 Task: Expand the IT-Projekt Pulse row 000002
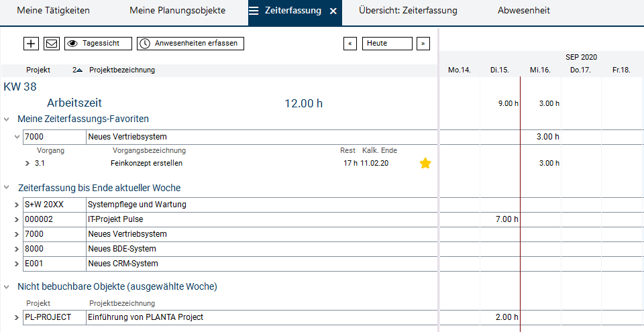(x=17, y=219)
